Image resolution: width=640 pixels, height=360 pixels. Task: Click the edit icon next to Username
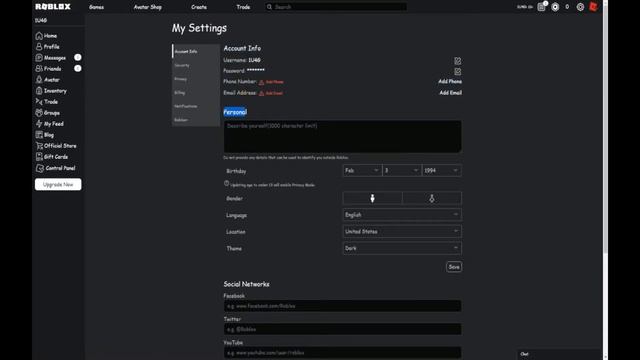pyautogui.click(x=458, y=61)
